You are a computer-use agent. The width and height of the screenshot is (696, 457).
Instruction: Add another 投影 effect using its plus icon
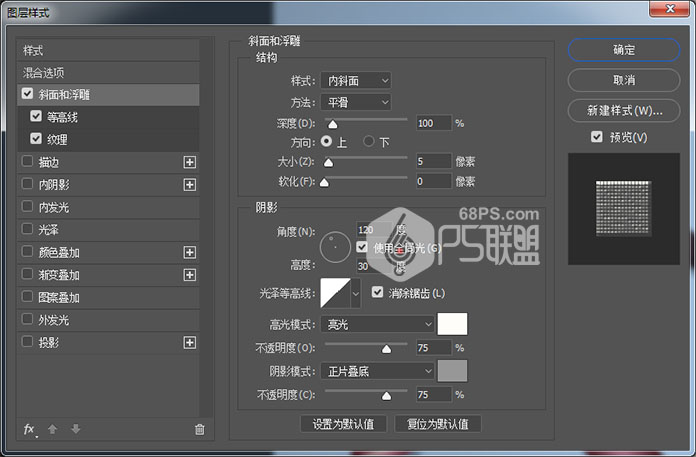pyautogui.click(x=190, y=343)
